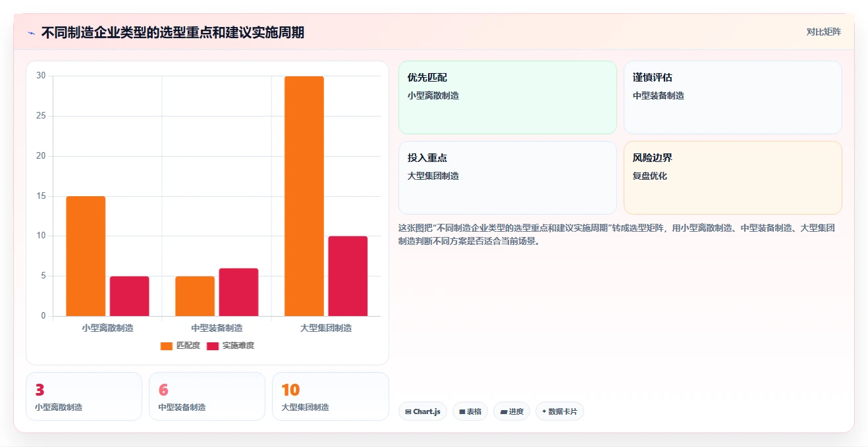868x447 pixels.
Task: Click the red 实施难度 bar for 中型装备制造
Action: (x=238, y=292)
